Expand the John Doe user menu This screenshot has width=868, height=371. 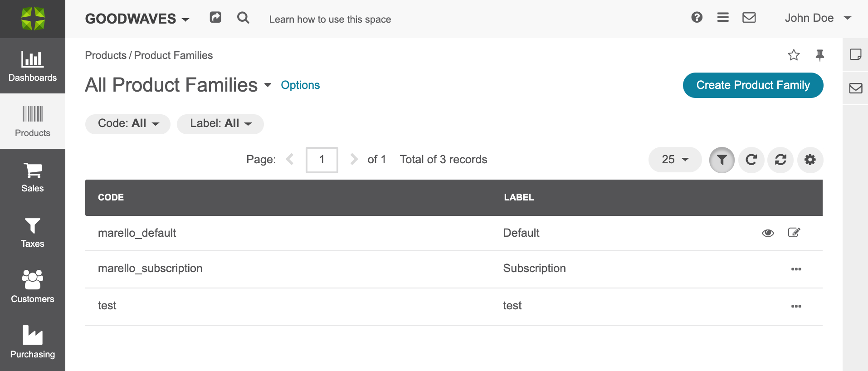pyautogui.click(x=818, y=18)
